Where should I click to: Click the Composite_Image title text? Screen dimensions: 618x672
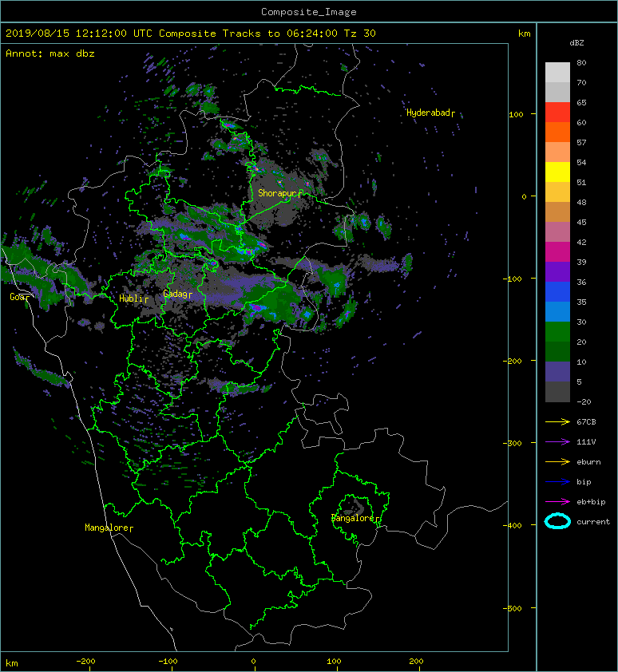point(309,12)
